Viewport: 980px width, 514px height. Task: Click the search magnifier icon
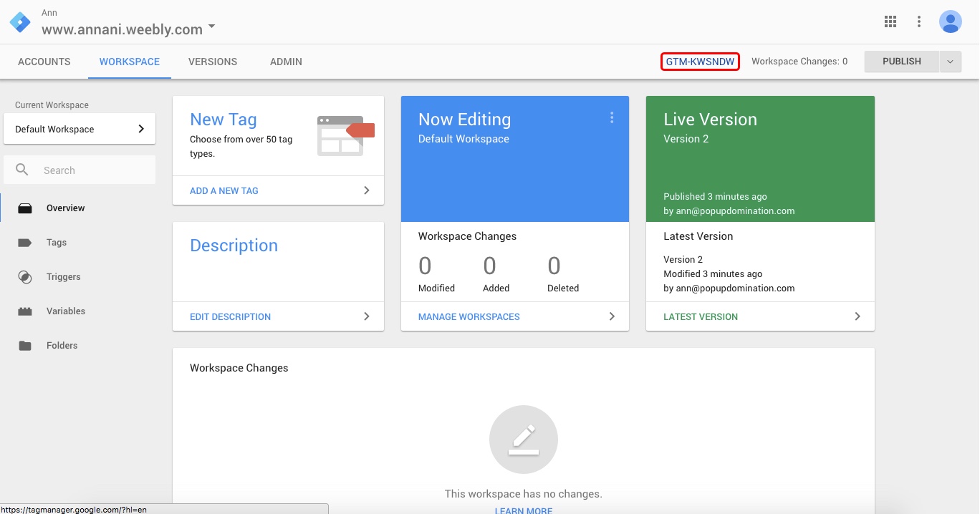click(x=22, y=170)
